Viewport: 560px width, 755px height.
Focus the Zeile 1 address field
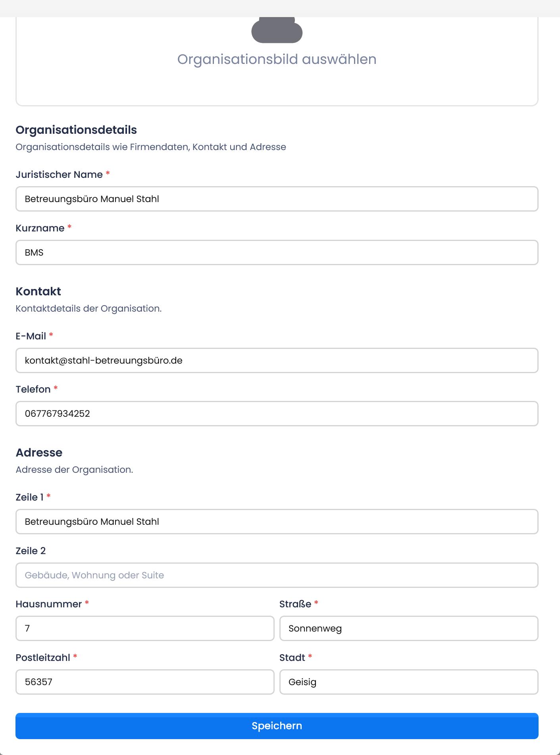coord(277,522)
